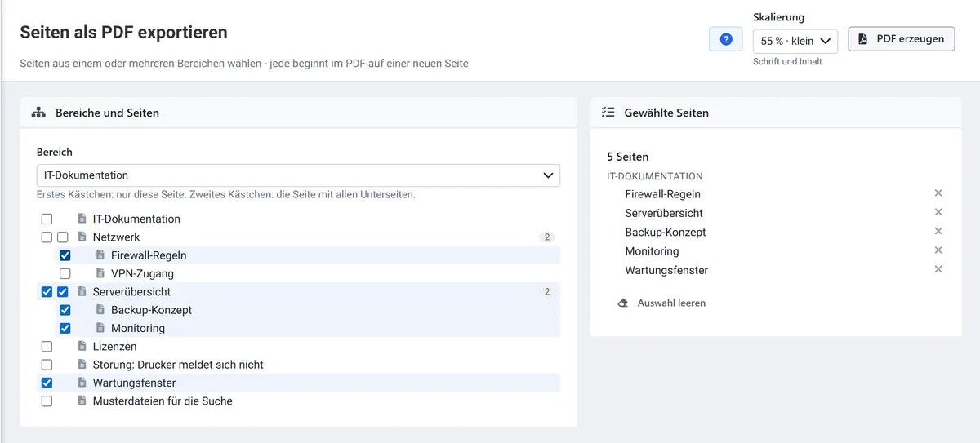The width and height of the screenshot is (980, 443).
Task: Check the Musterdateien für die Suche checkbox
Action: click(x=47, y=401)
